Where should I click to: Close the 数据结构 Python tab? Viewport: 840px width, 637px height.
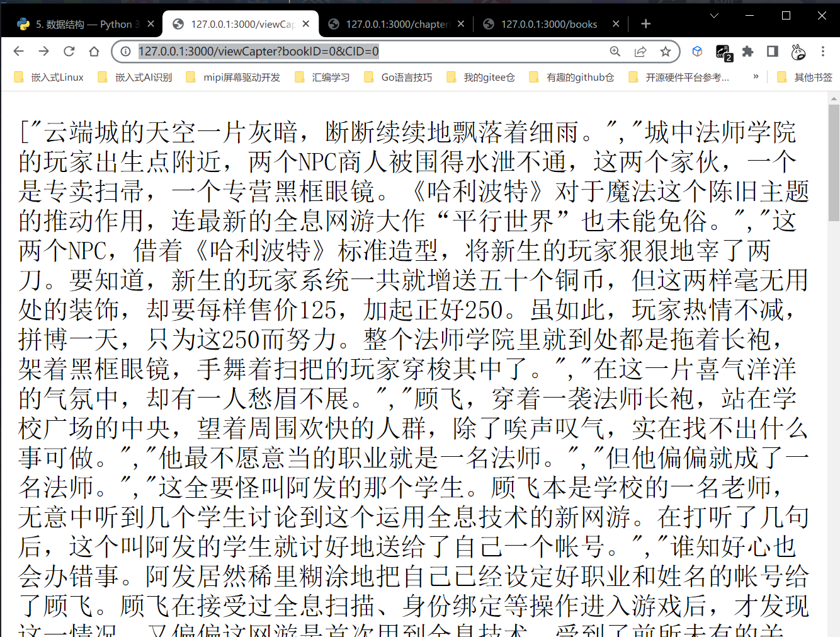[x=150, y=24]
